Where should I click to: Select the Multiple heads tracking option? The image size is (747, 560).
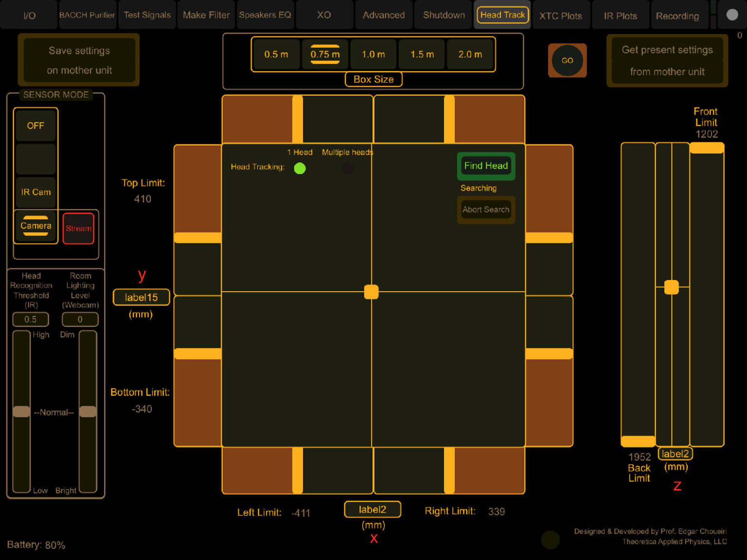coord(348,168)
